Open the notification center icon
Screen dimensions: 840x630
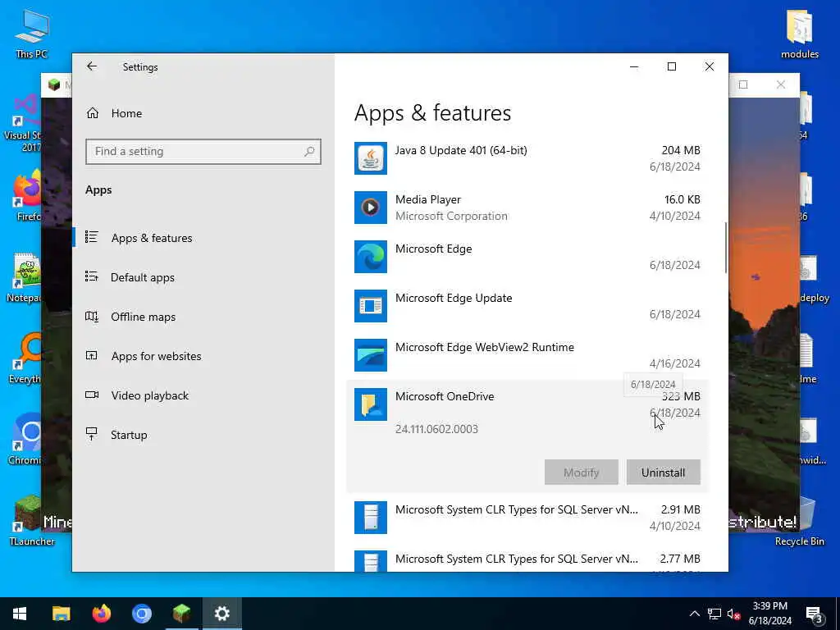click(x=815, y=614)
